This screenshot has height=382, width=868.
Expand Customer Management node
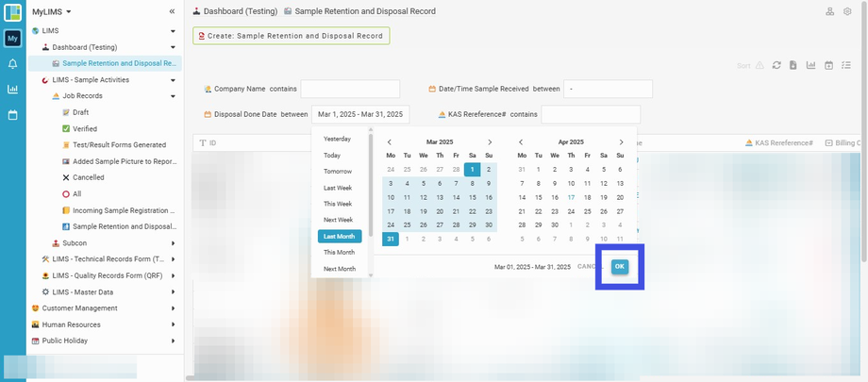173,308
